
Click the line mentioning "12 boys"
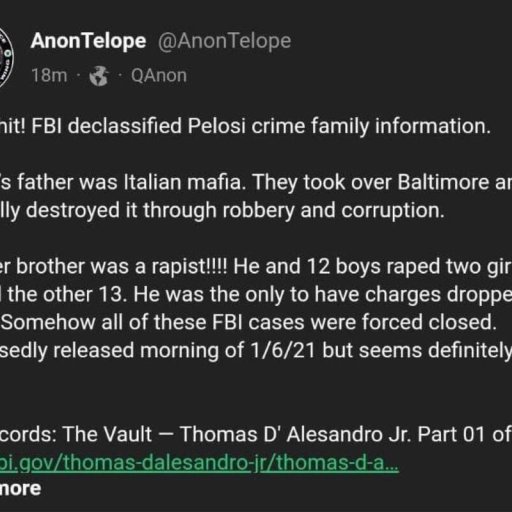pos(256,267)
